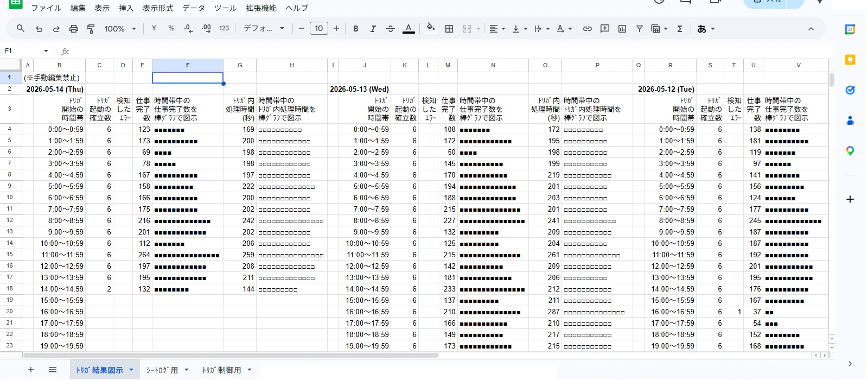Insert a comment
The height and width of the screenshot is (380, 868).
pyautogui.click(x=605, y=29)
